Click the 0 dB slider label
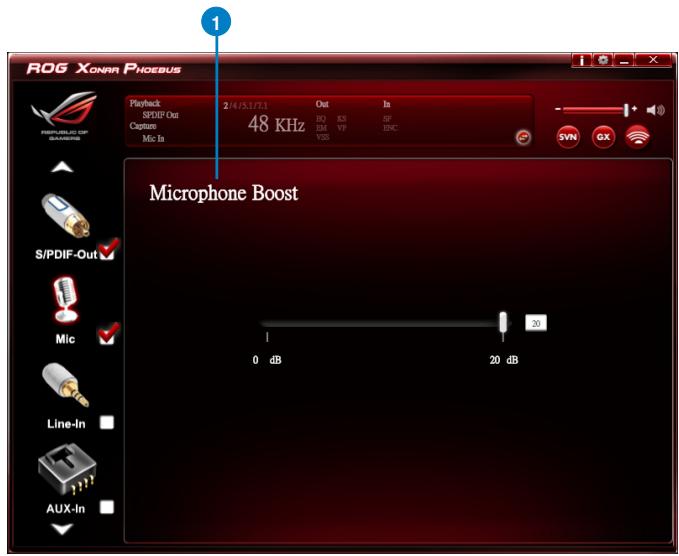 coord(267,360)
